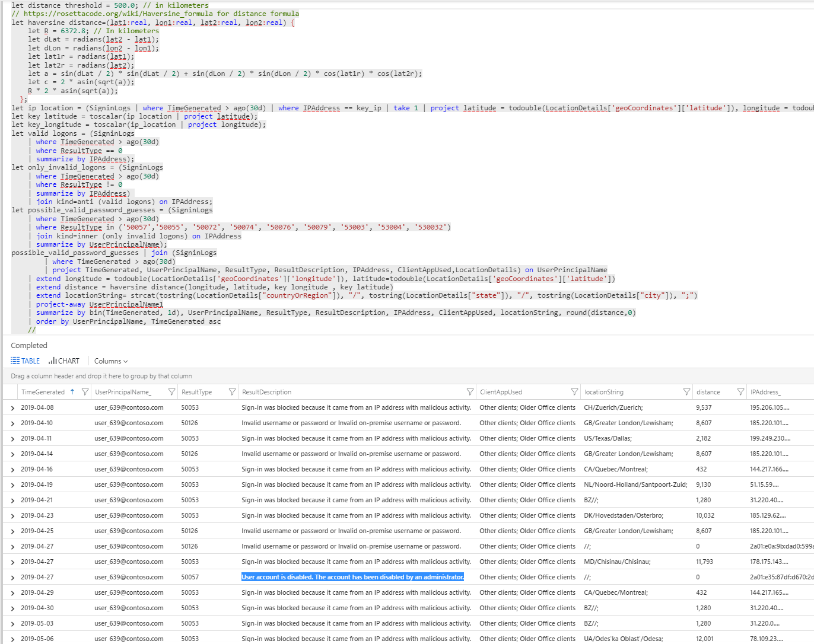Select the highlighted 'User account is disabled' description
The image size is (814, 644).
[x=352, y=577]
